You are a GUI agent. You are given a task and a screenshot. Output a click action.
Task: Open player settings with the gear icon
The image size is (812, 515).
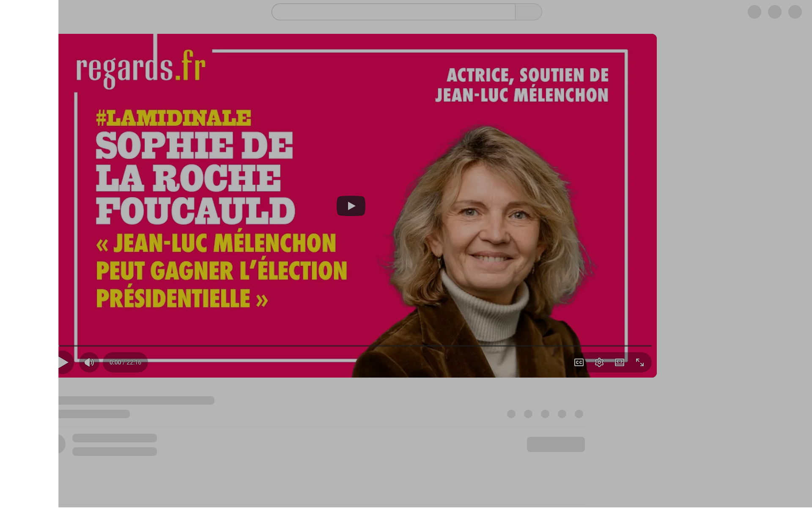pyautogui.click(x=599, y=362)
